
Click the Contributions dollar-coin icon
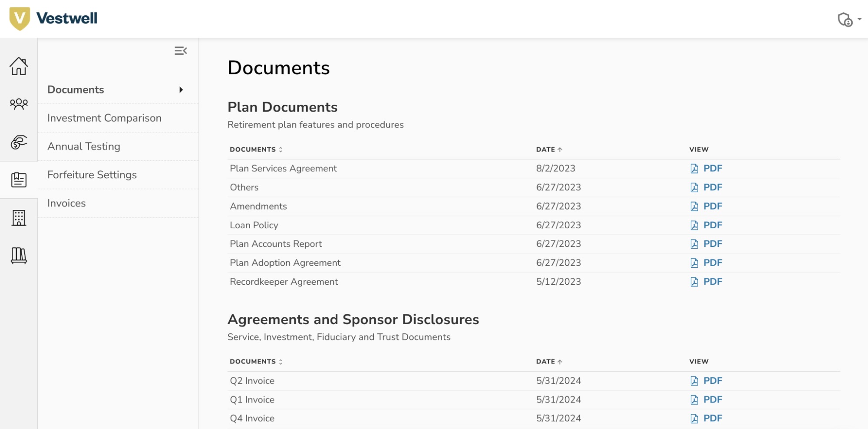18,142
